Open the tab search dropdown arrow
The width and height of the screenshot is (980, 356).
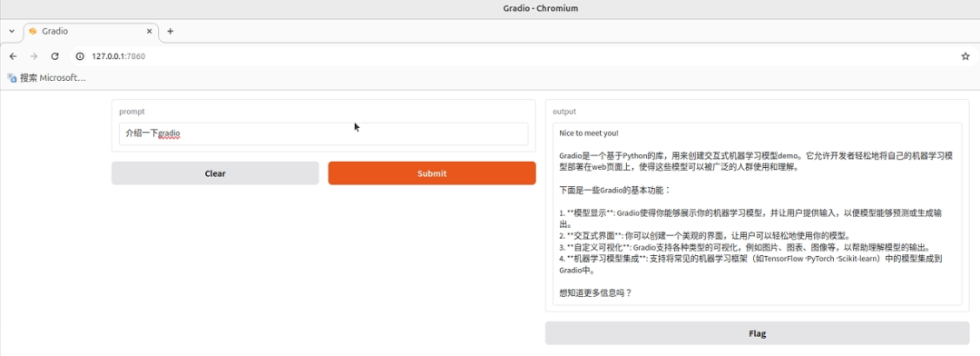[11, 31]
